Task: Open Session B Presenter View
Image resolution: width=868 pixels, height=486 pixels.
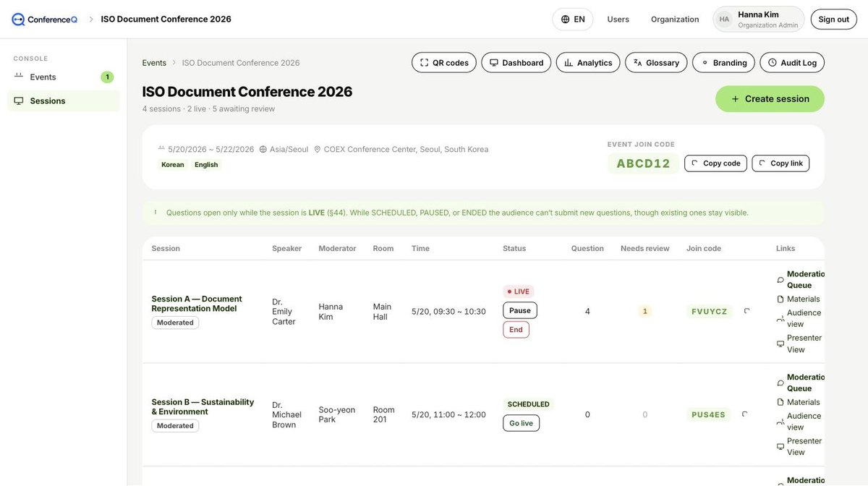Action: [799, 446]
